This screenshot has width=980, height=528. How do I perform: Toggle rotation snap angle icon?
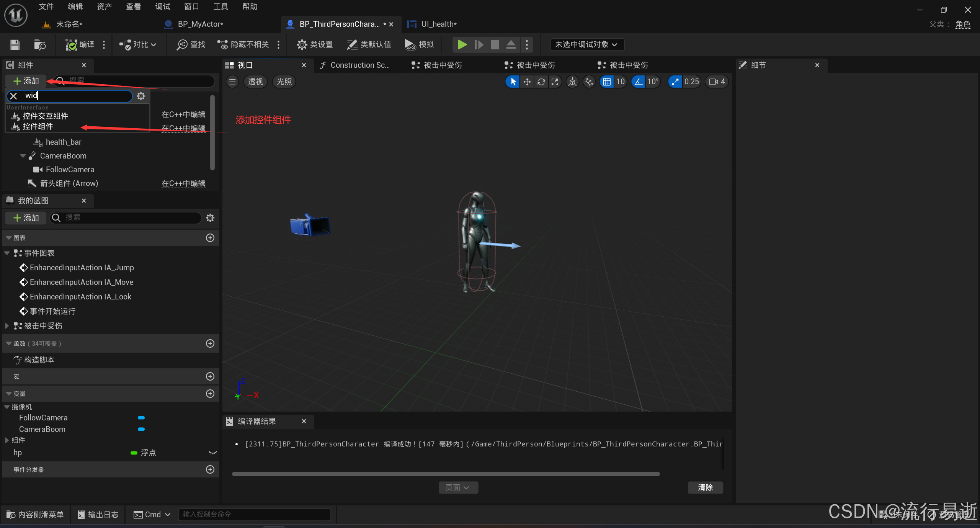click(x=639, y=82)
